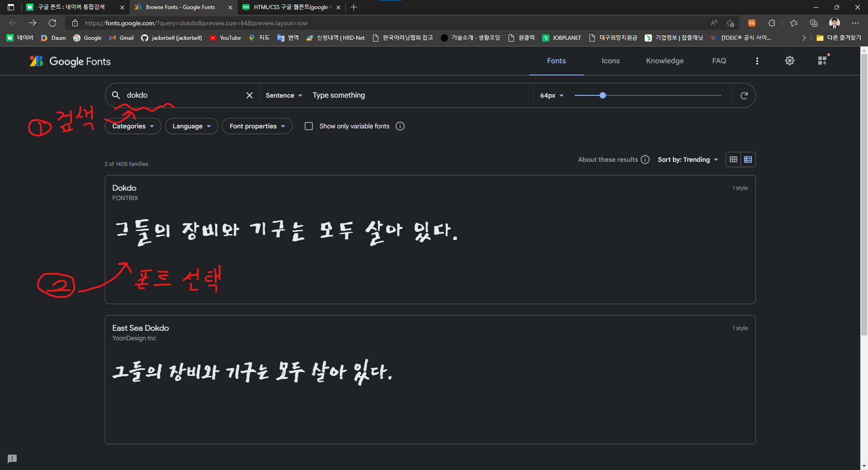Click the FONTRIX designer label
Image resolution: width=868 pixels, height=470 pixels.
coord(125,198)
